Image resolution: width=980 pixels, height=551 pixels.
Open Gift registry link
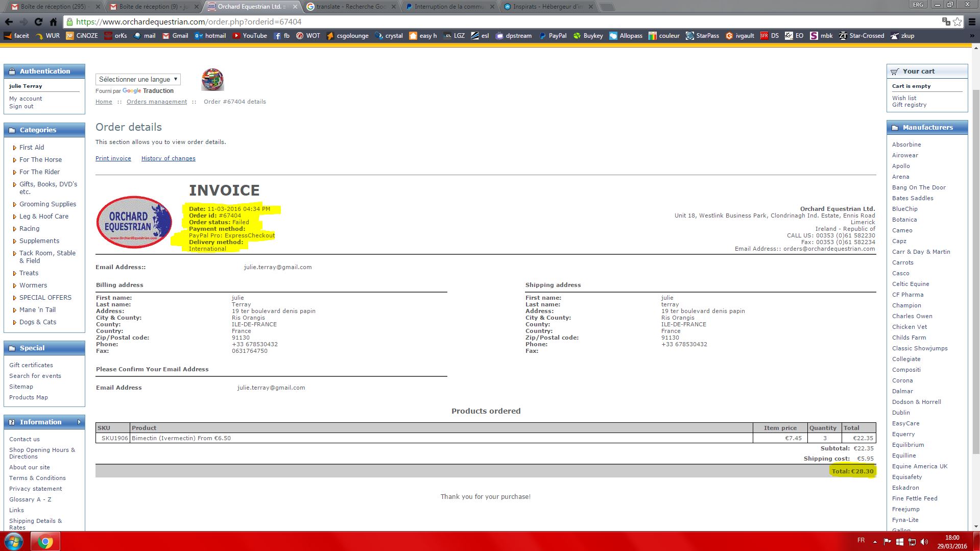click(909, 105)
